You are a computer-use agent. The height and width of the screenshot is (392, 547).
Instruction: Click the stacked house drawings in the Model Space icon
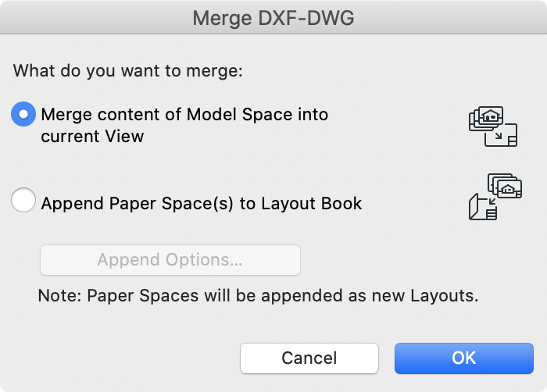pyautogui.click(x=486, y=119)
